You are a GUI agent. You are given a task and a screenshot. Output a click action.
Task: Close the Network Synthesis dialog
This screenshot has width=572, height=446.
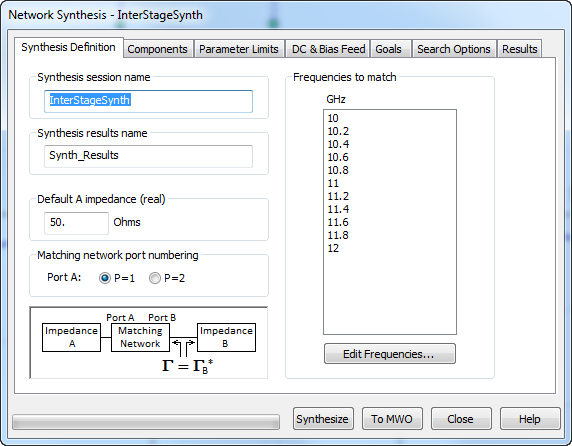point(461,419)
